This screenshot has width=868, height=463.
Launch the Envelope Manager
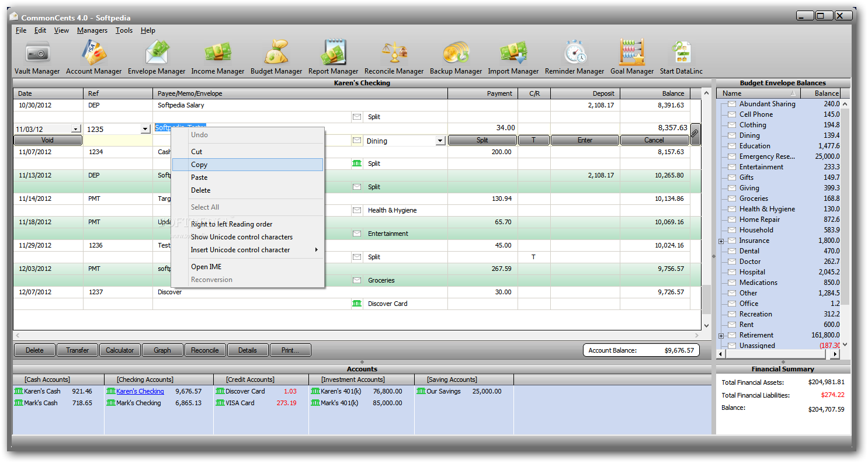157,58
